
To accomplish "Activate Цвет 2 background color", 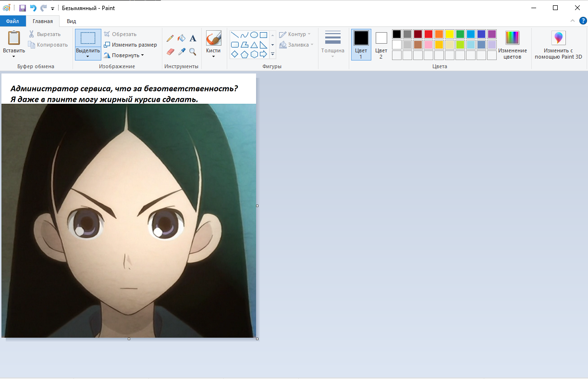I will pos(381,44).
